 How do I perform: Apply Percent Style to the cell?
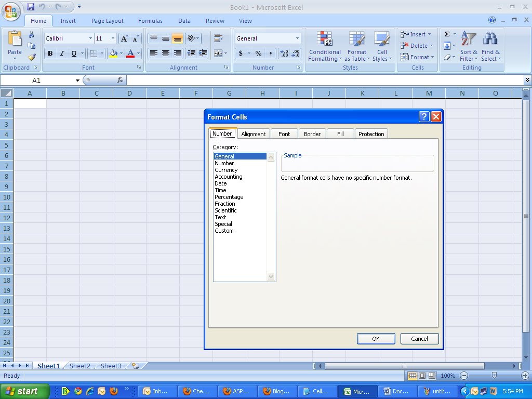[258, 53]
